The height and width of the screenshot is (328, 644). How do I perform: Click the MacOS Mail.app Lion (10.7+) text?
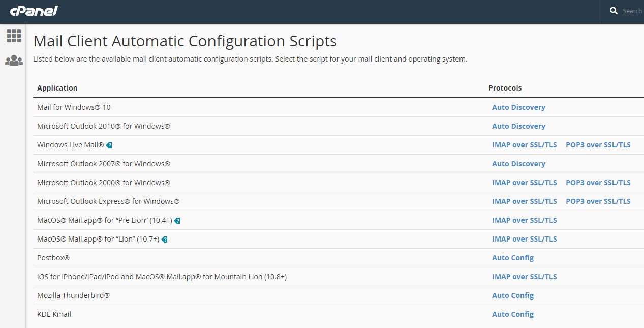[x=98, y=239]
